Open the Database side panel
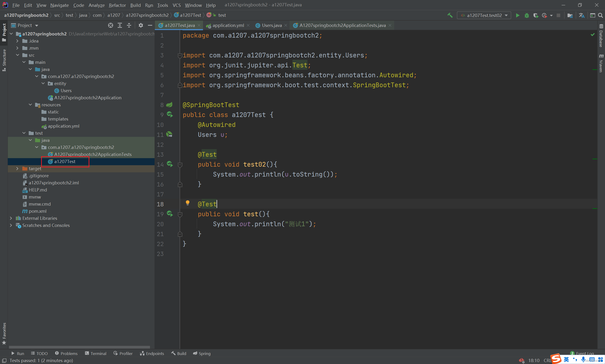 (x=601, y=36)
